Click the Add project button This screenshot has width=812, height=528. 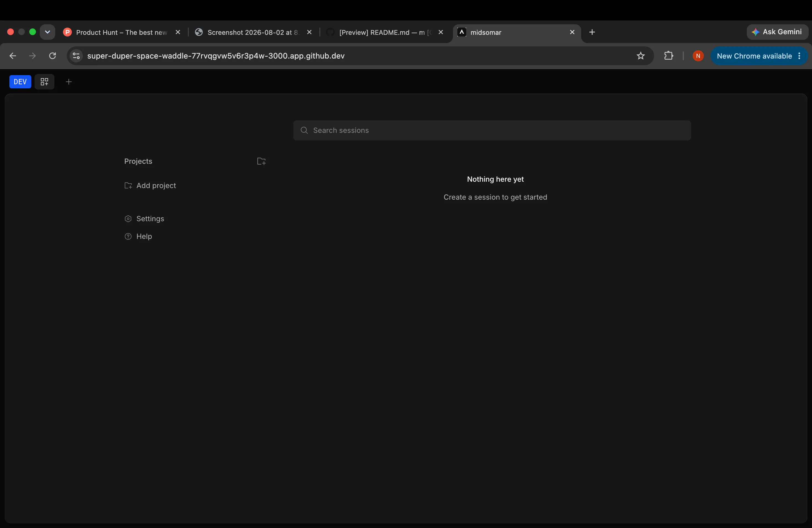point(150,186)
